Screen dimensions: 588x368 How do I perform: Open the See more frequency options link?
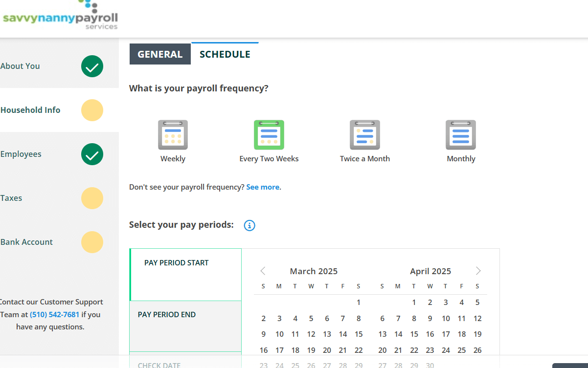262,187
